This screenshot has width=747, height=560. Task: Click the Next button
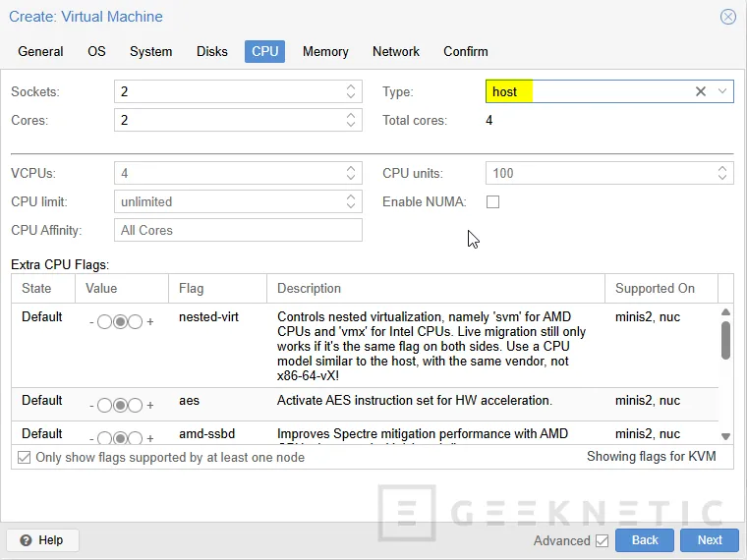click(710, 540)
